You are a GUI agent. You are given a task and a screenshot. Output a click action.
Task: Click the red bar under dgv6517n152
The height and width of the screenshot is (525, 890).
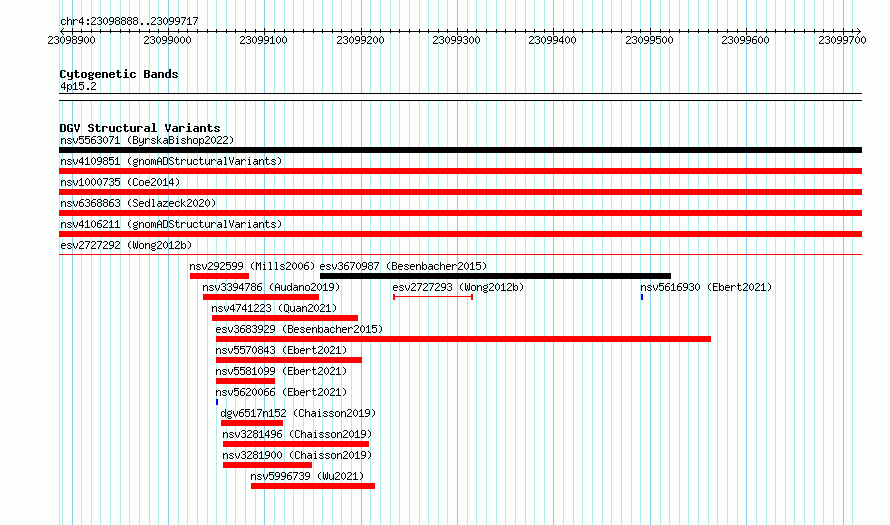[x=252, y=423]
